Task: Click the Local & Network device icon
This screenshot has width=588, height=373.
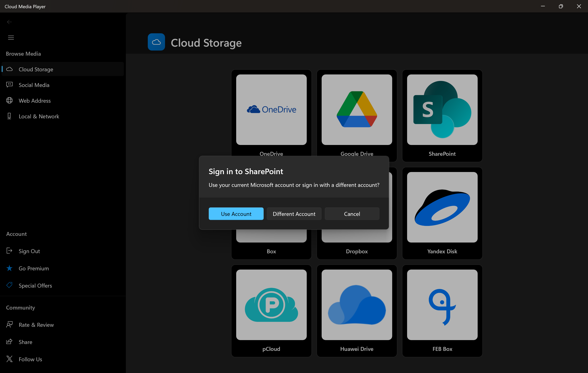Action: (9, 116)
